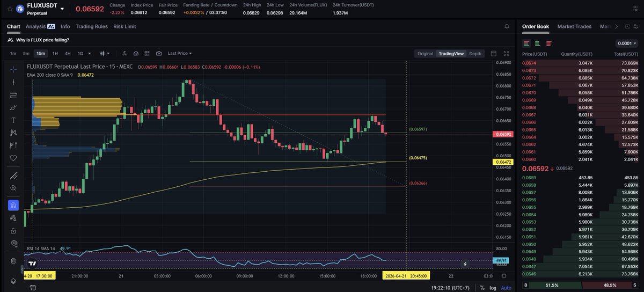644x292 pixels.
Task: Select the Text annotation tool
Action: (13, 120)
